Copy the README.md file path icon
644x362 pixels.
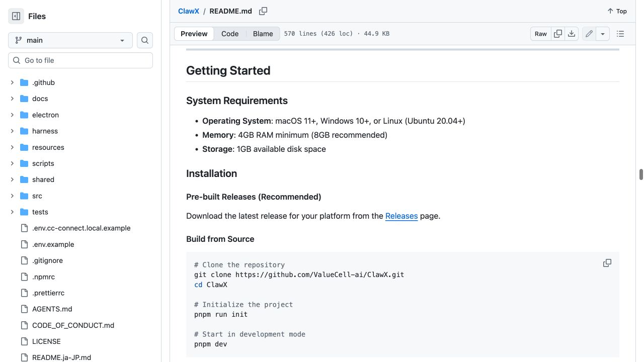click(x=263, y=11)
